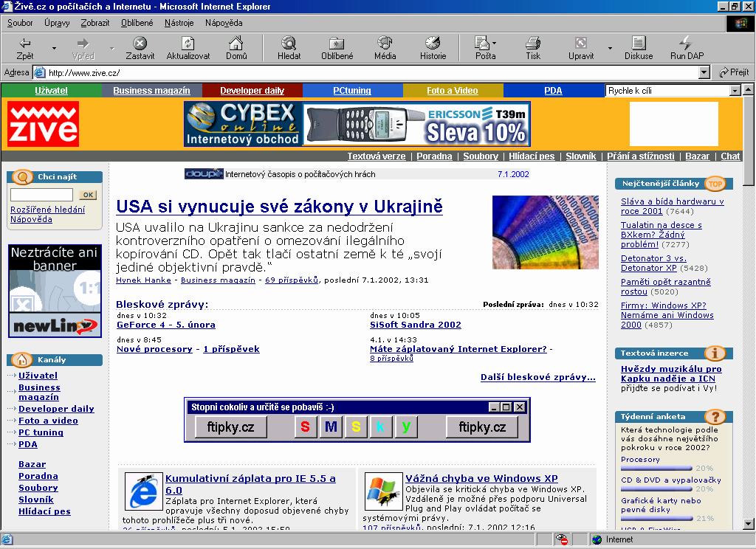Click the Zpět back toolbar button
756x549 pixels.
[x=25, y=48]
